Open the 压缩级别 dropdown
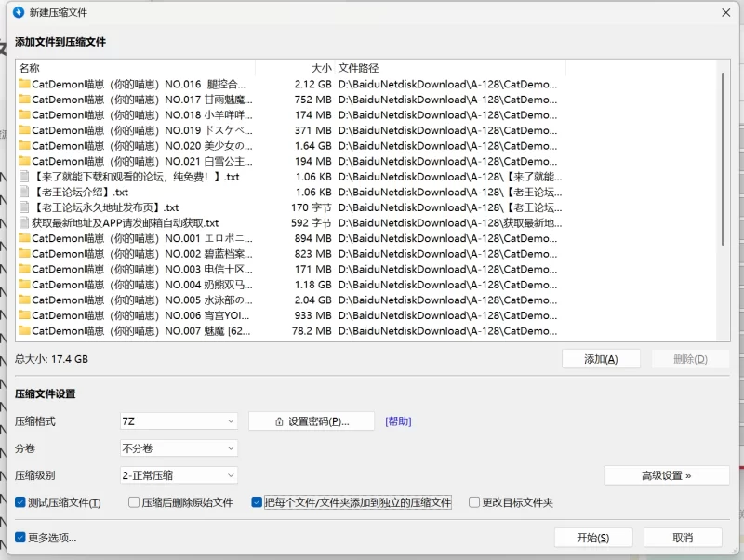This screenshot has width=744, height=560. coord(179,475)
